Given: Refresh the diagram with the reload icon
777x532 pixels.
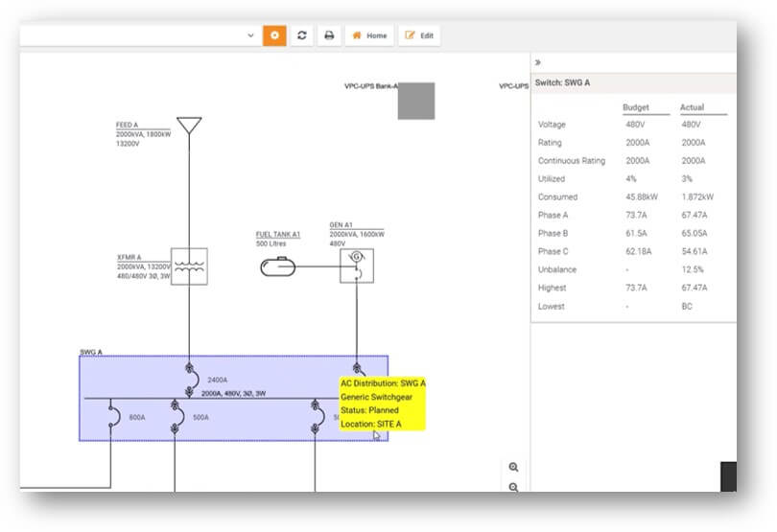Looking at the screenshot, I should coord(302,35).
